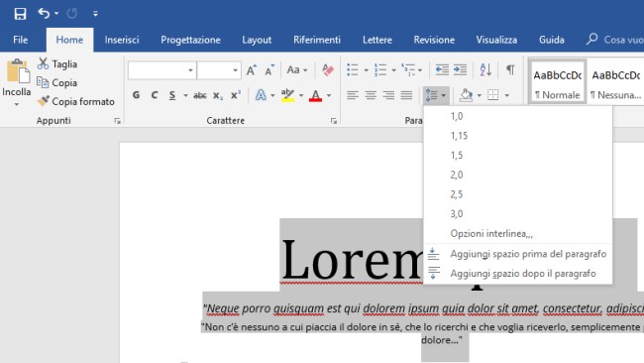Open the undo history dropdown arrow
This screenshot has width=644, height=363.
[x=56, y=14]
